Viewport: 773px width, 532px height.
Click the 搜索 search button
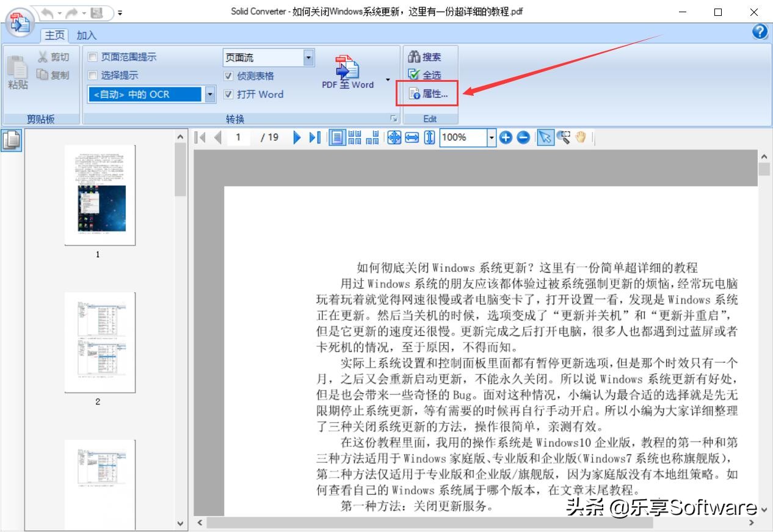pos(424,57)
